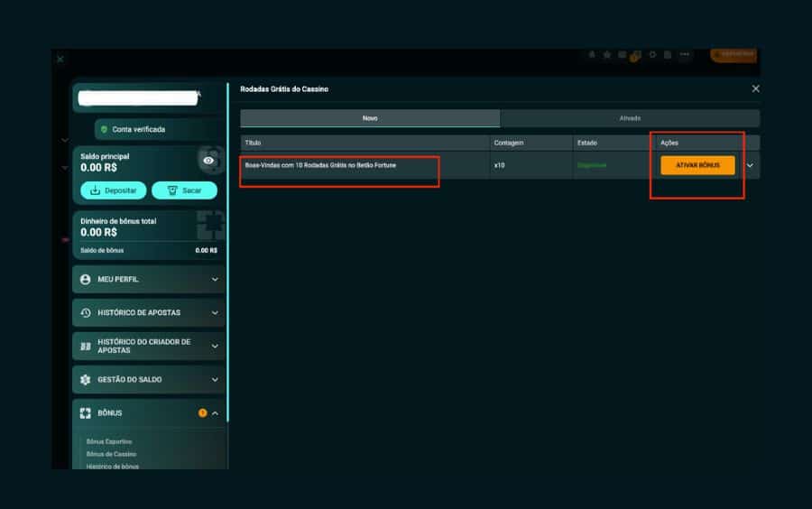Image resolution: width=812 pixels, height=509 pixels.
Task: Click the Ações column header
Action: pyautogui.click(x=669, y=143)
